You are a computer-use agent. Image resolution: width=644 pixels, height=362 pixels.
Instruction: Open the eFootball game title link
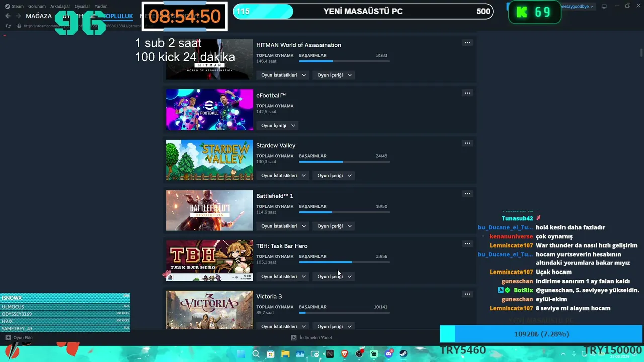pos(271,95)
